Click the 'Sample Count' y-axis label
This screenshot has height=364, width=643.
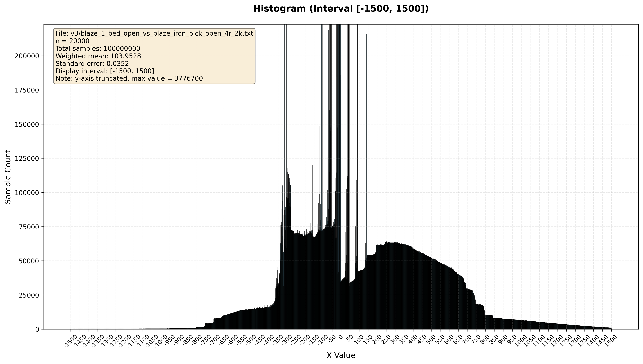point(8,177)
